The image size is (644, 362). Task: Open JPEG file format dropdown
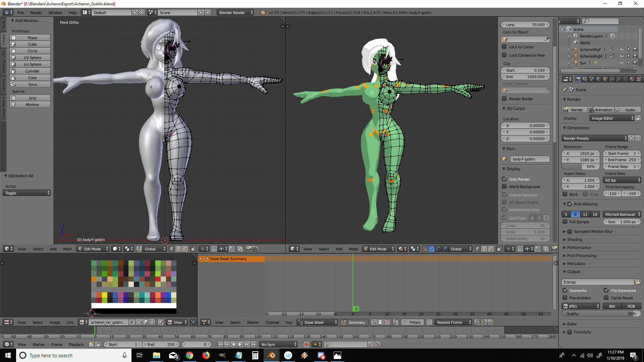pyautogui.click(x=581, y=306)
